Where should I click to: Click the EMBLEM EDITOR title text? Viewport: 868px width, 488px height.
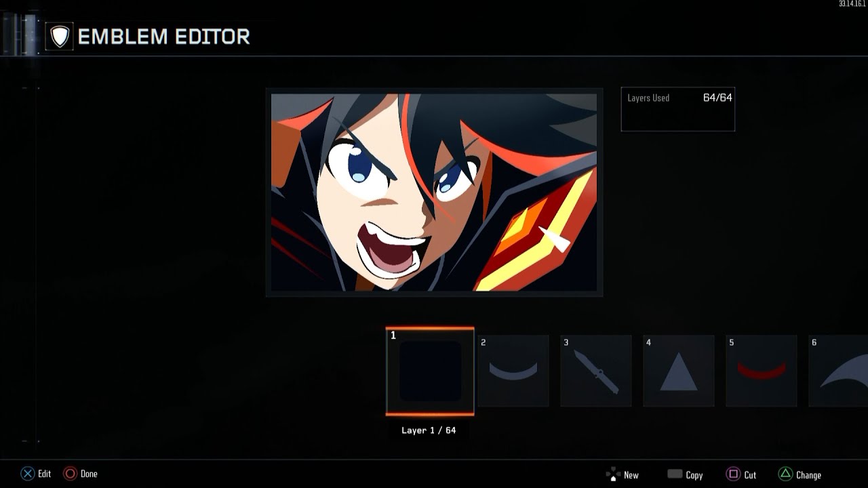click(164, 37)
